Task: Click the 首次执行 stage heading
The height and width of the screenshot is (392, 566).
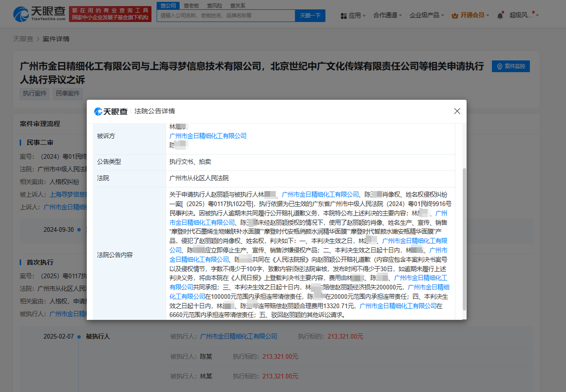Action: point(40,262)
